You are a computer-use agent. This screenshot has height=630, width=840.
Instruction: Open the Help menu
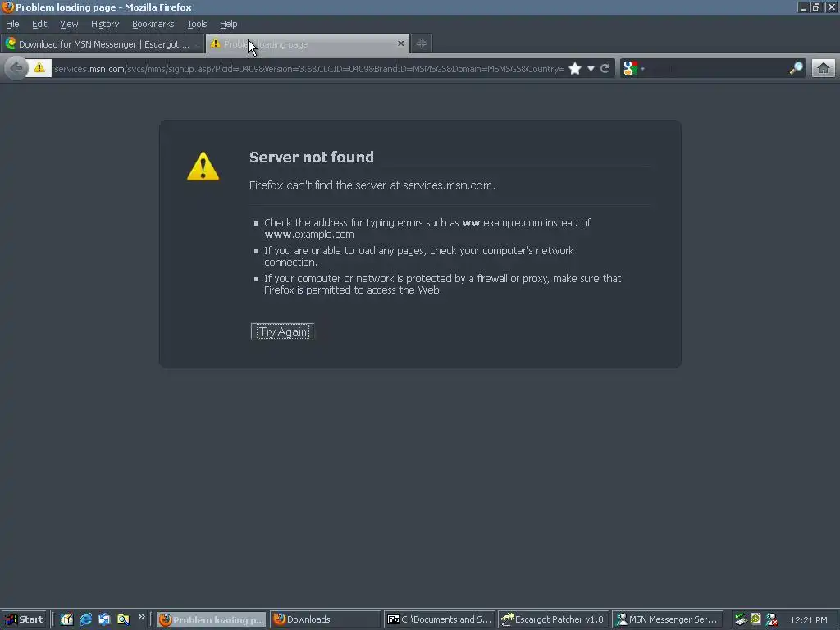click(228, 24)
